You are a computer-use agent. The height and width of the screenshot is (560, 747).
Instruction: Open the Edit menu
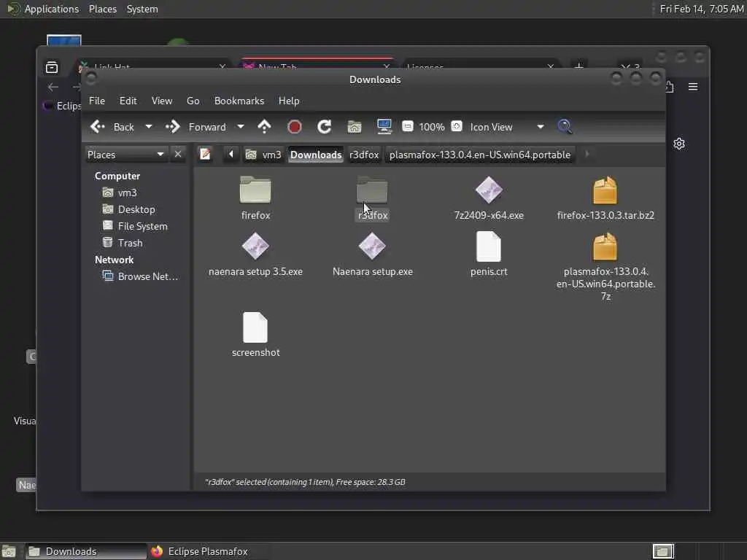128,101
